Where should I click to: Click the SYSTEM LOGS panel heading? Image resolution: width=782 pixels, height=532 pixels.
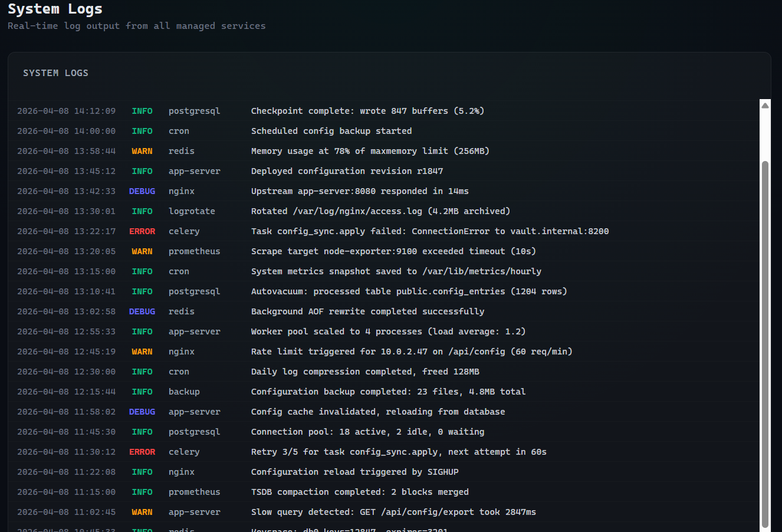[55, 73]
